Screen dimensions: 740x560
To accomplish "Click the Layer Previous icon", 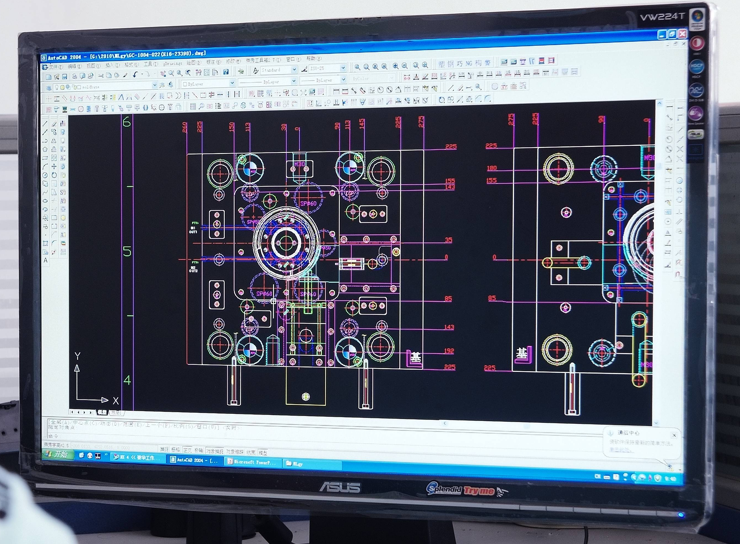I will click(170, 84).
